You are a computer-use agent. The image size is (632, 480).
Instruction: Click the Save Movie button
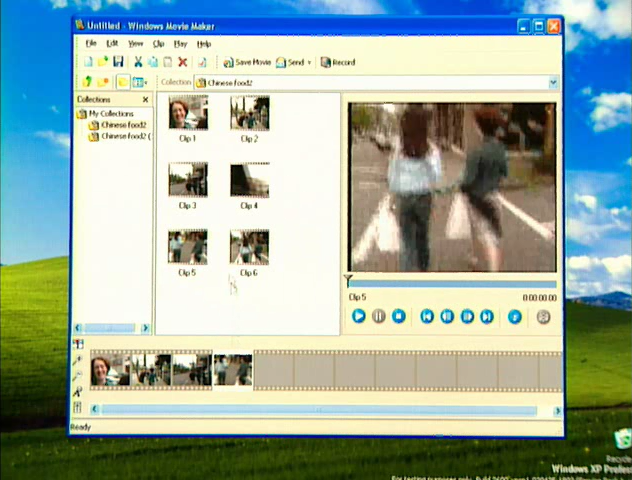pos(247,62)
